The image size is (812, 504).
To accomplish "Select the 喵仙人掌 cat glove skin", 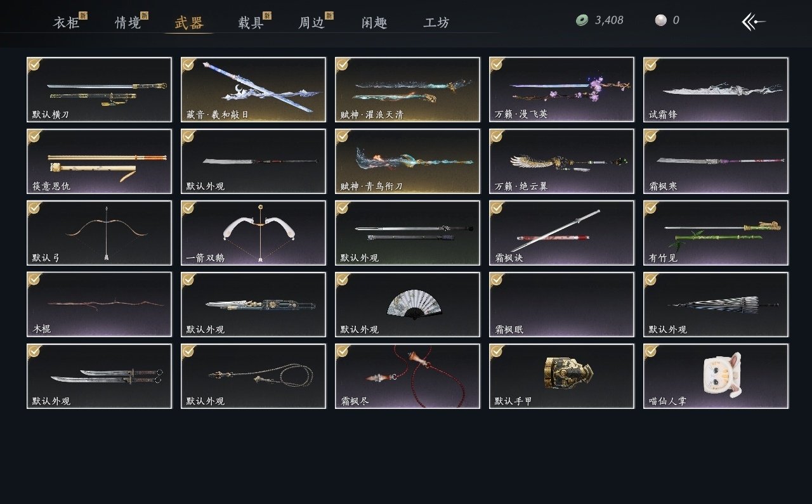I will [716, 376].
